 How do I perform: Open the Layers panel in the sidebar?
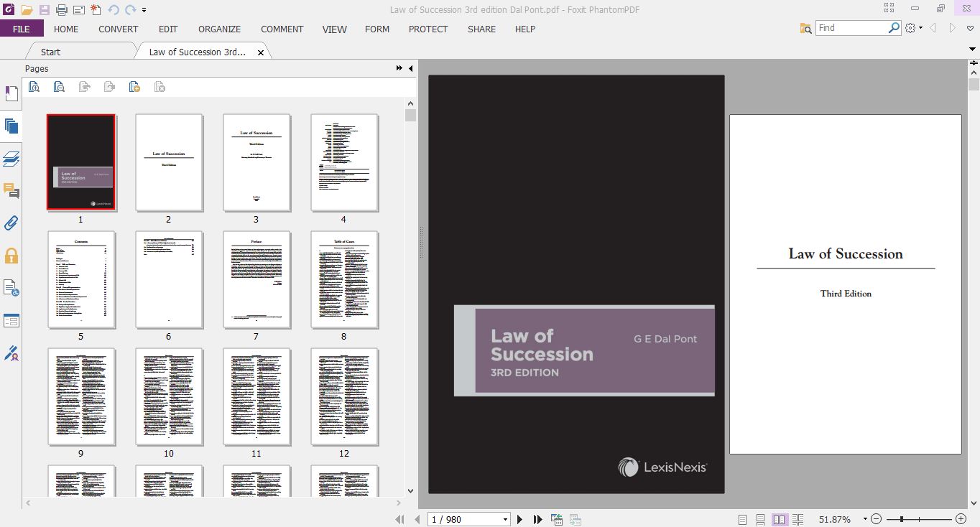point(11,159)
